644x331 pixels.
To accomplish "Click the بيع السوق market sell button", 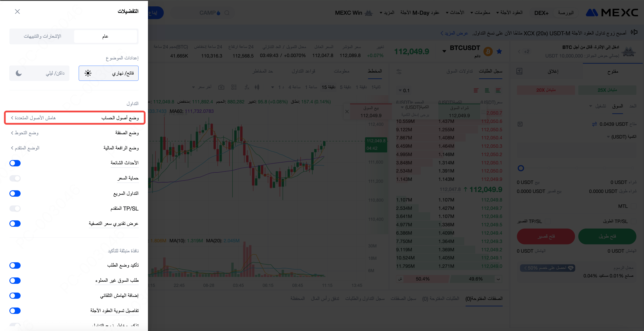I will [x=371, y=112].
